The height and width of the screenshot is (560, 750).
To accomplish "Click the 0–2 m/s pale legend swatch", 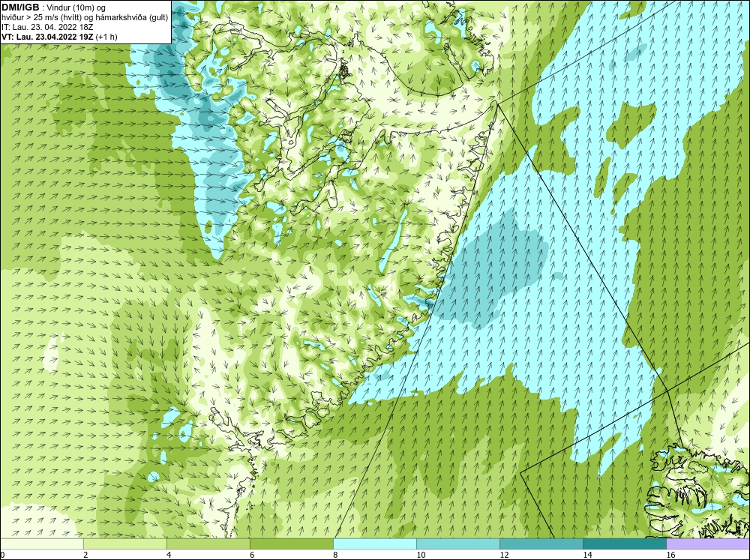I will [x=42, y=544].
